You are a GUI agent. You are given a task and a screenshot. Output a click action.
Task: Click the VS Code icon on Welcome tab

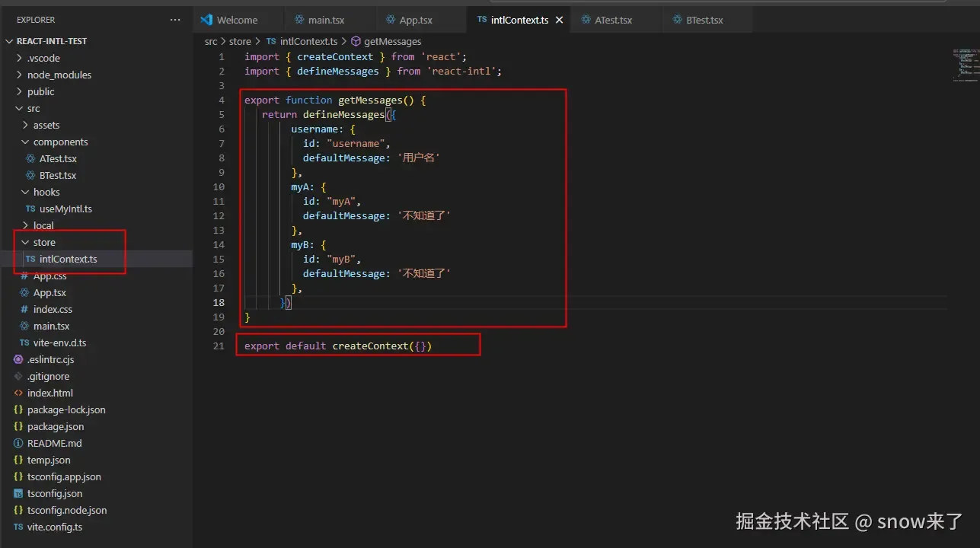click(206, 20)
